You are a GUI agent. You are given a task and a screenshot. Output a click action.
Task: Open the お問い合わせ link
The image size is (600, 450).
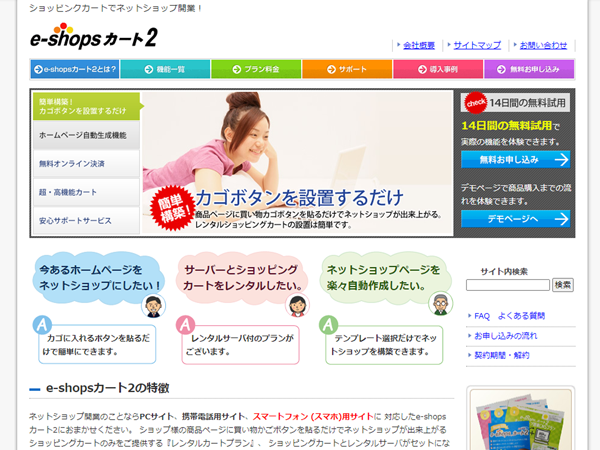[543, 46]
